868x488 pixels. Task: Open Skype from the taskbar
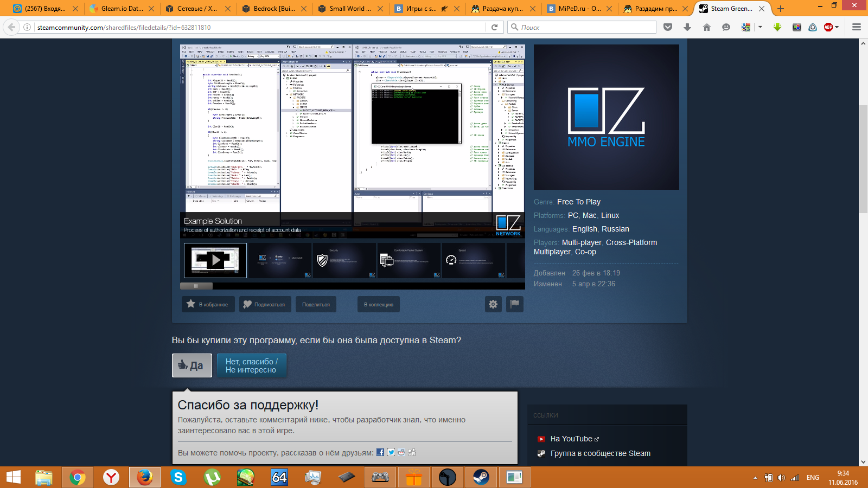click(x=178, y=477)
